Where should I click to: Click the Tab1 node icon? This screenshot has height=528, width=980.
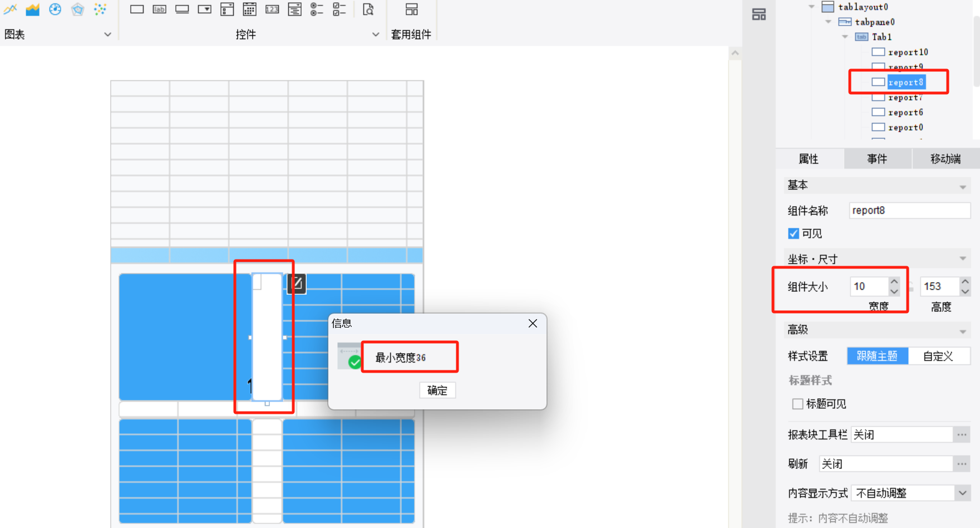[x=861, y=37]
